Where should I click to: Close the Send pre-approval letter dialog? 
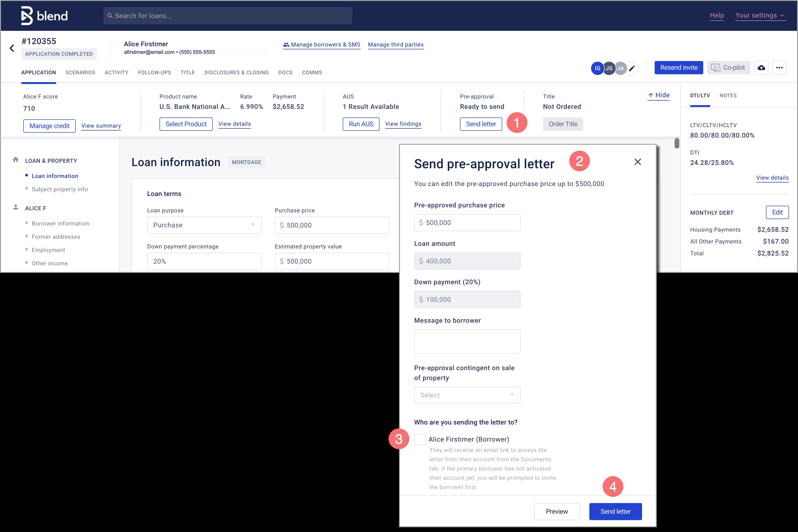coord(638,162)
